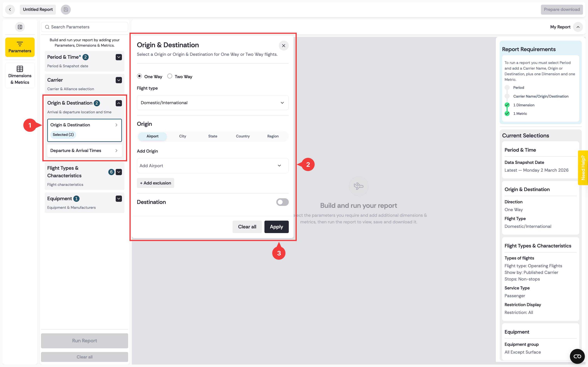Collapse the sidebar panel icon

pyautogui.click(x=20, y=27)
